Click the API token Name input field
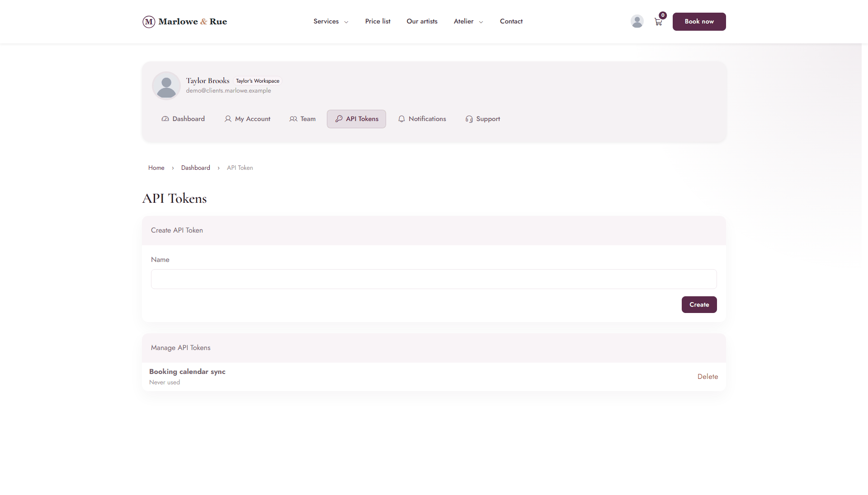868x495 pixels. [x=434, y=279]
